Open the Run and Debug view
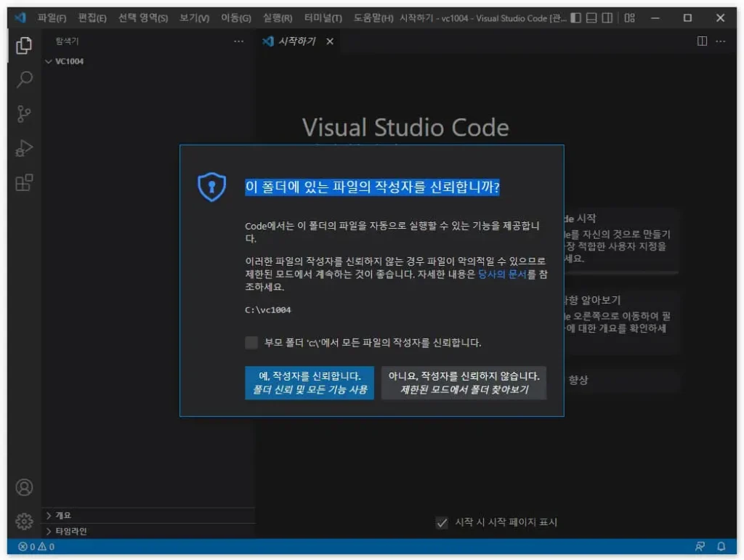 click(x=24, y=148)
